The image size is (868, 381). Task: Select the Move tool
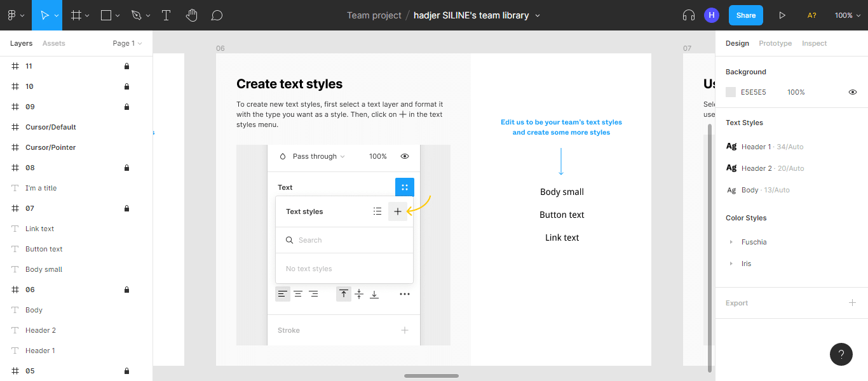(44, 15)
